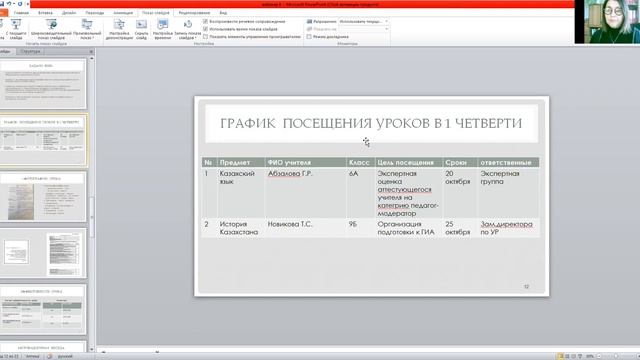This screenshot has height=360, width=640.
Task: Switch to Slide Sorter view icon
Action: pyautogui.click(x=567, y=356)
